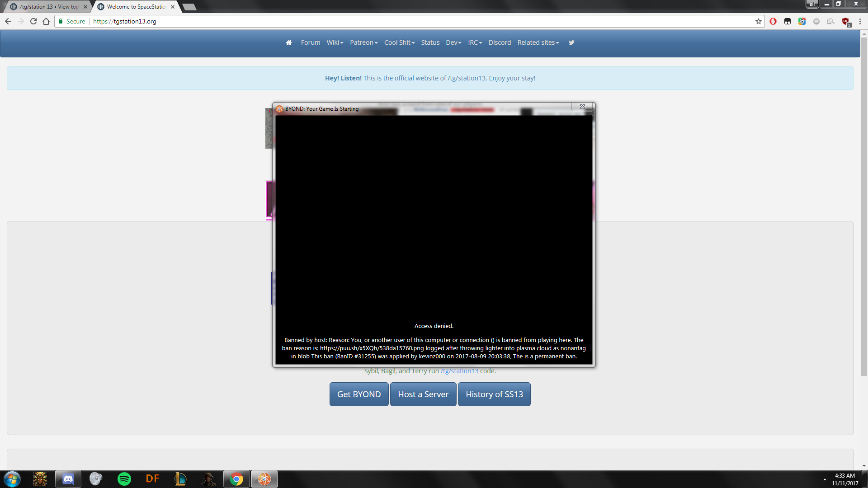This screenshot has height=488, width=868.
Task: Open a new browser tab
Action: [189, 7]
